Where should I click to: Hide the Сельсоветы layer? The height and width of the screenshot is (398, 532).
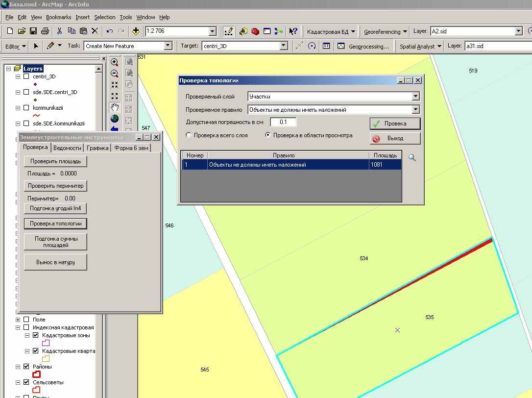tap(26, 382)
